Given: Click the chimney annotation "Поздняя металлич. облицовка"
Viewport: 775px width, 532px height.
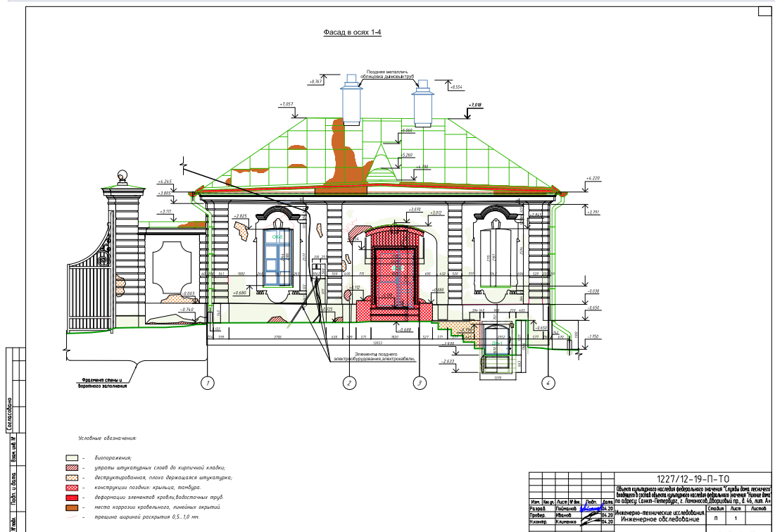Looking at the screenshot, I should point(387,74).
